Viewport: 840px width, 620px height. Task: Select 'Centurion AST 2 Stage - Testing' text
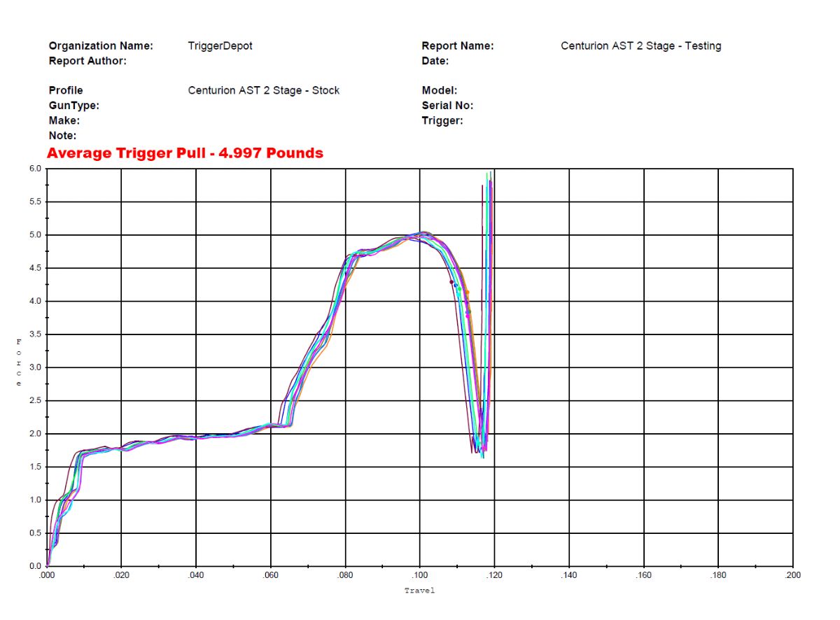tap(641, 46)
